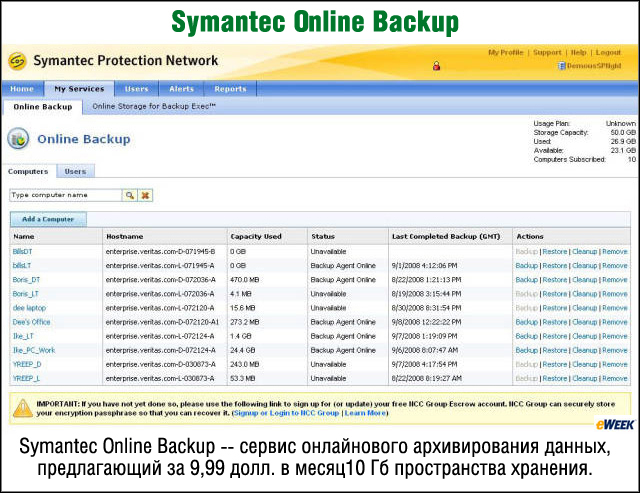Viewport: 640px width, 493px height.
Task: Click Restore for YREEP_D row
Action: click(555, 364)
